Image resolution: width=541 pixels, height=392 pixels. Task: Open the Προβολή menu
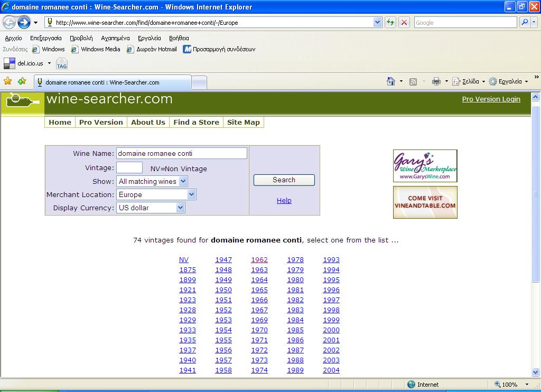click(81, 38)
